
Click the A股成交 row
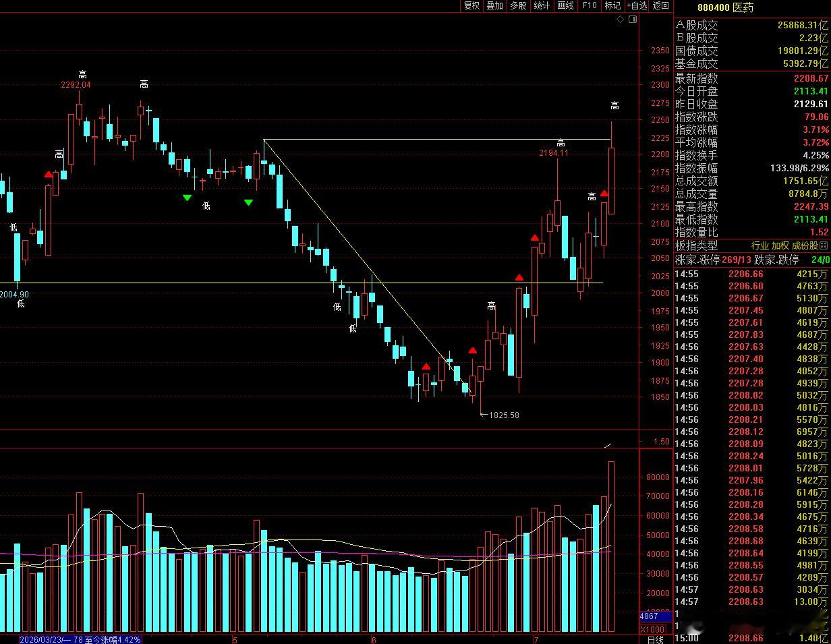[x=752, y=25]
